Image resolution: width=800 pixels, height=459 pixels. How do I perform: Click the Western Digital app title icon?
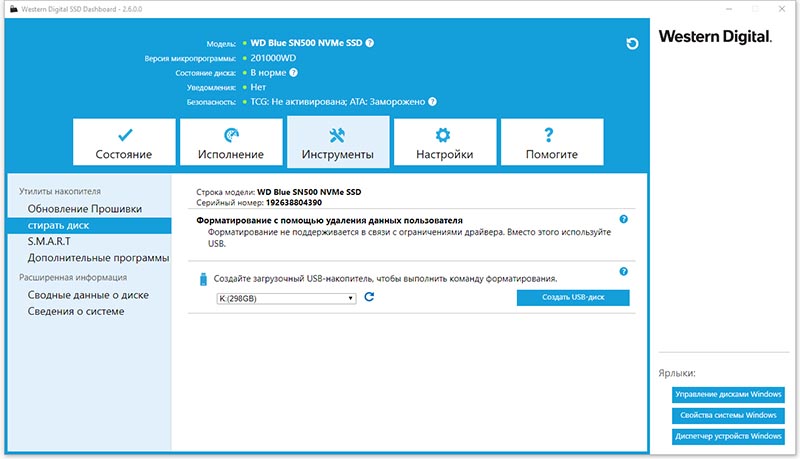(x=13, y=9)
